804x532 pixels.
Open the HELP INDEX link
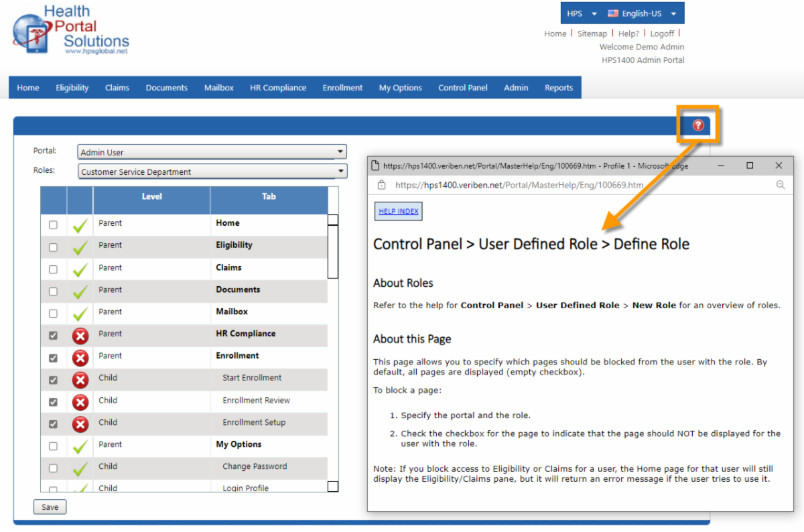pyautogui.click(x=399, y=211)
